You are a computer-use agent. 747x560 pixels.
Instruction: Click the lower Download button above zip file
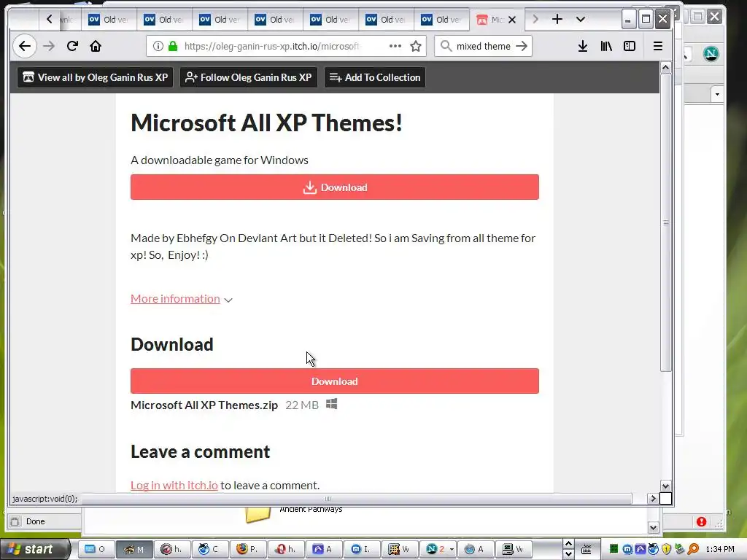[335, 381]
